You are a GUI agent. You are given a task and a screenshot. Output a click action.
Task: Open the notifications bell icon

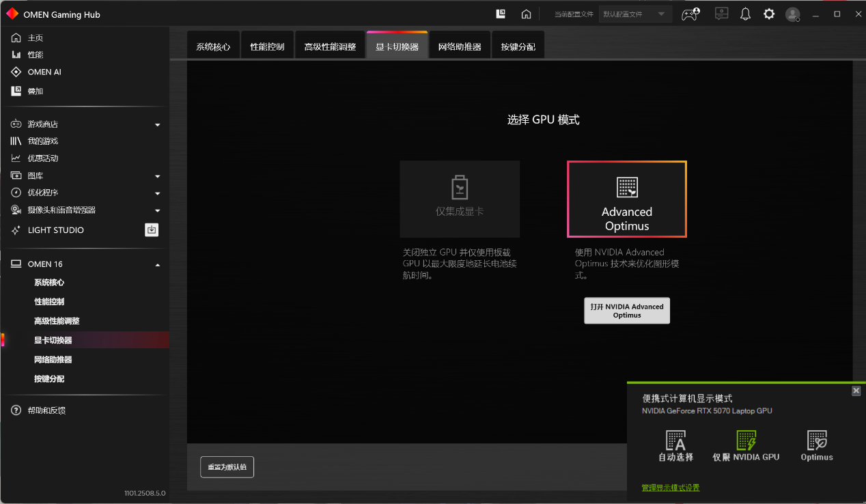click(x=745, y=14)
